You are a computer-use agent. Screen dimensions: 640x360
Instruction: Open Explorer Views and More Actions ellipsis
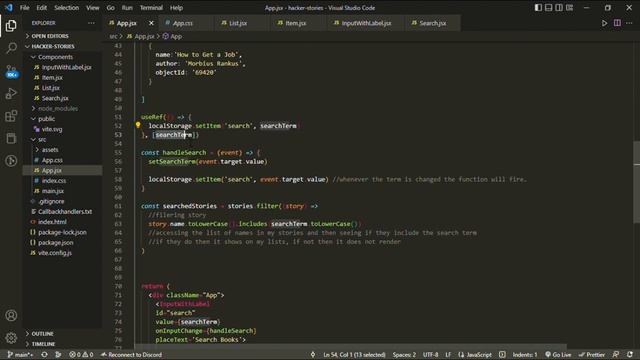[x=91, y=23]
